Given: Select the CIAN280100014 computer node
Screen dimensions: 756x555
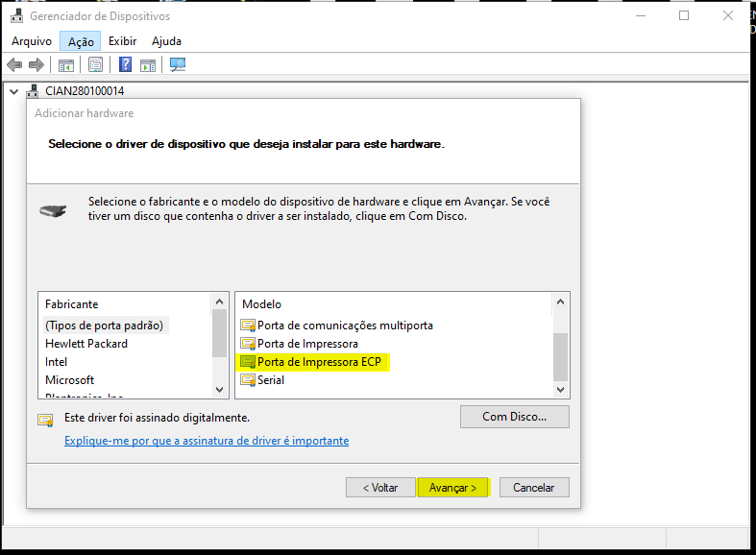Looking at the screenshot, I should [x=85, y=91].
